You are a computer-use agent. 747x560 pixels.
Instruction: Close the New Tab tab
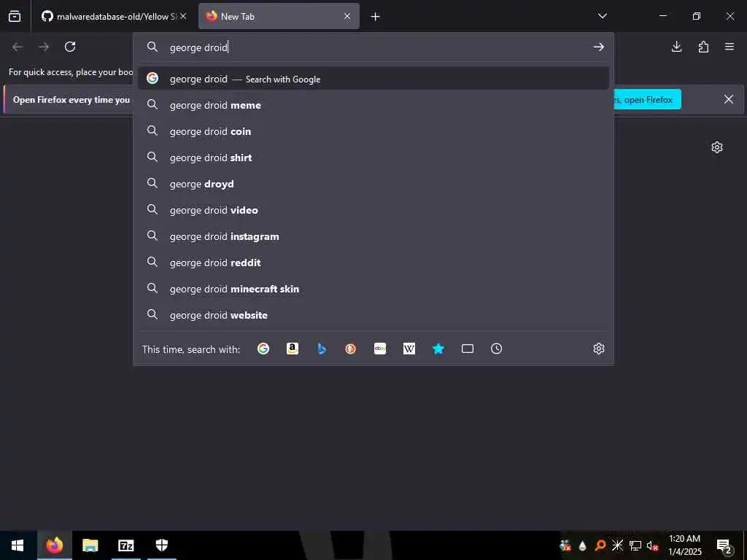coord(347,16)
